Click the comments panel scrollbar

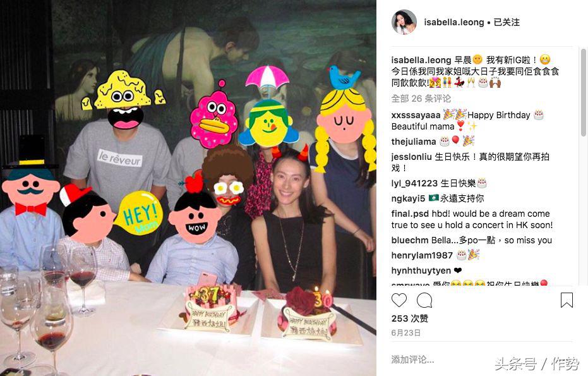584,92
